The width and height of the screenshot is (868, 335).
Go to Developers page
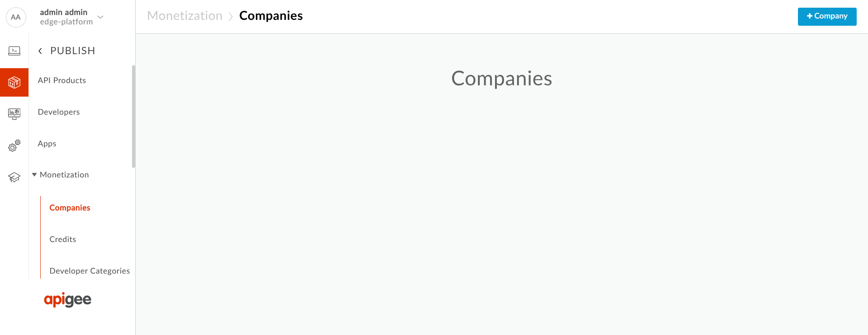point(59,112)
